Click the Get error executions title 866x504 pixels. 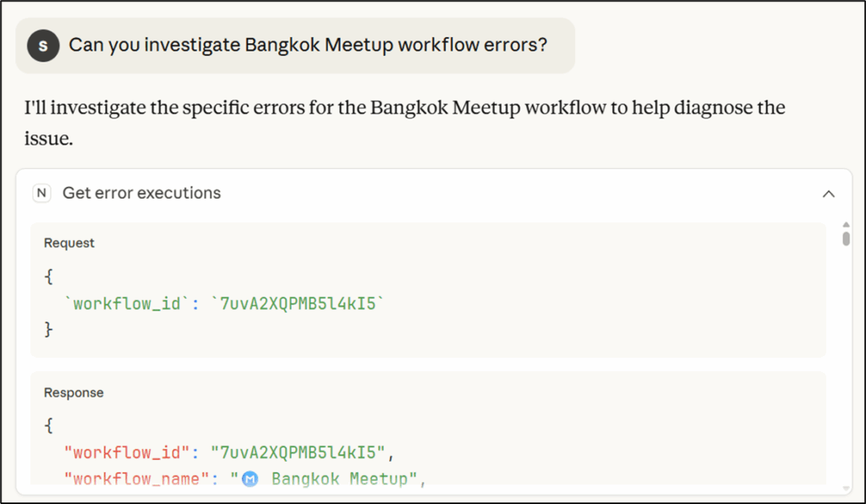(141, 193)
